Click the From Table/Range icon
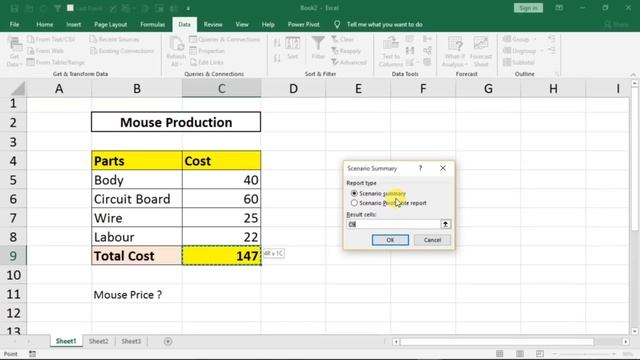Screen dimensions: 640x360 click(31, 62)
